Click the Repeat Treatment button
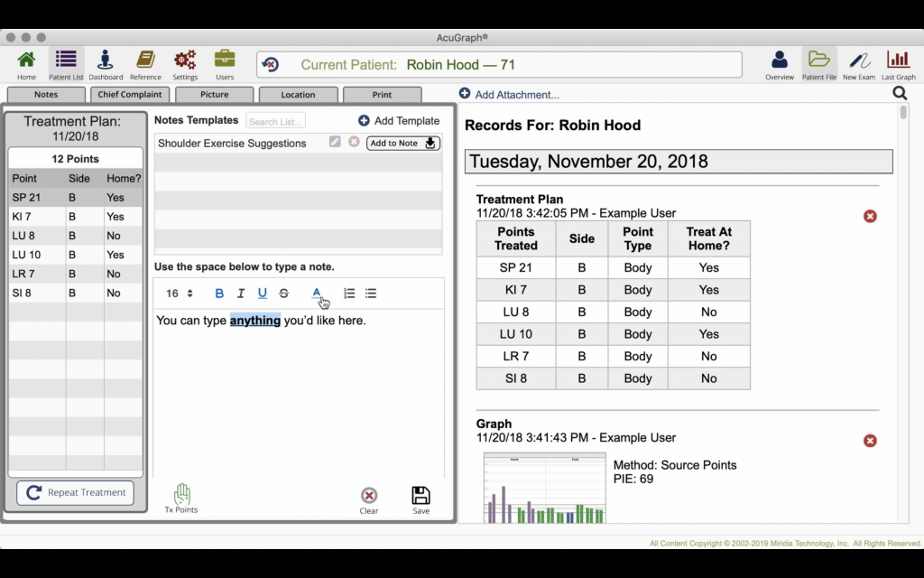Screen dimensions: 924x578 [x=76, y=492]
